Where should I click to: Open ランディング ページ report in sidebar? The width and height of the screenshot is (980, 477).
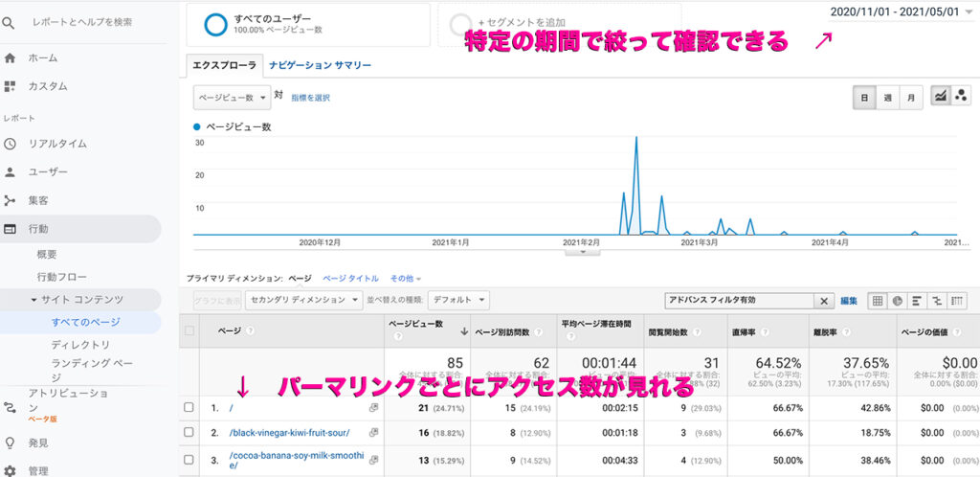(92, 370)
